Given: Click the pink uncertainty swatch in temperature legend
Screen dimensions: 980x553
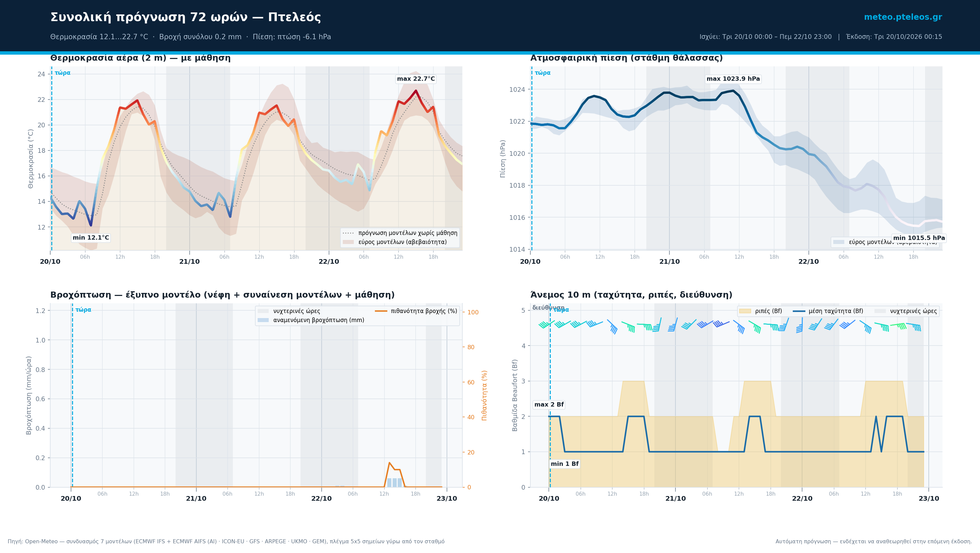Looking at the screenshot, I should tap(348, 242).
